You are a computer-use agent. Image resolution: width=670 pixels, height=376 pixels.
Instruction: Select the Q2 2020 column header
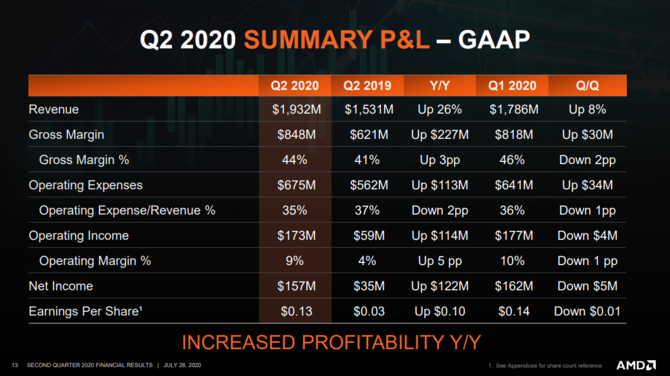click(294, 86)
